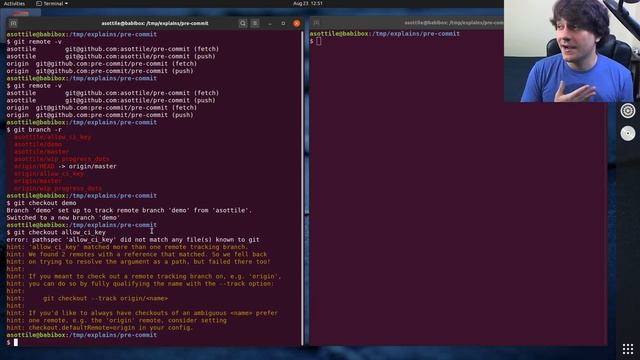Click line "Switched to a new branch 'demo'"
Viewport: 640px width, 360px height.
63,218
